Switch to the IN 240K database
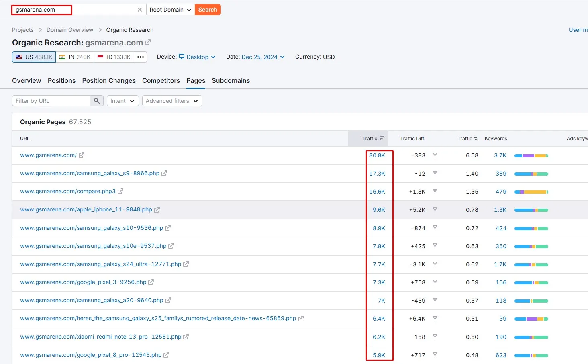Screen dimensions: 588x364 click(x=75, y=57)
